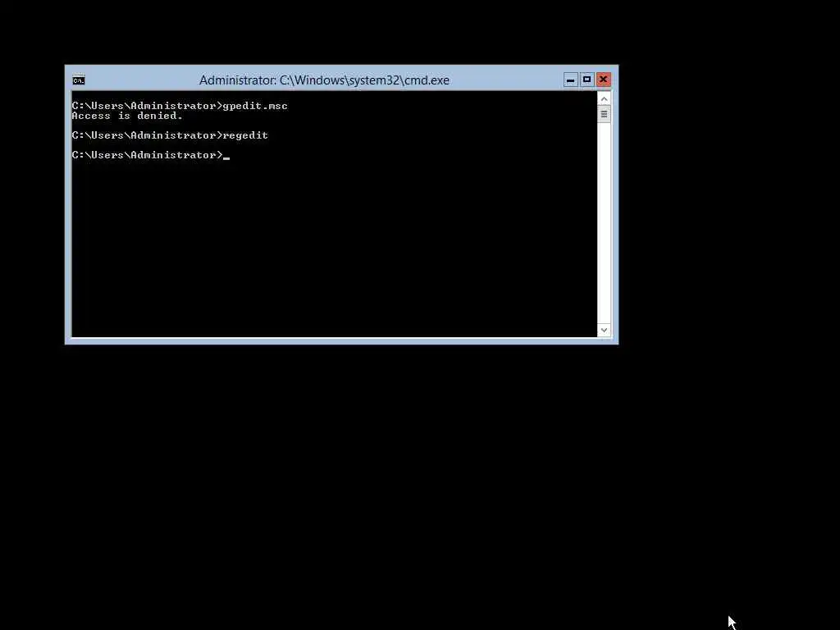Open the cmd.exe system menu icon
This screenshot has width=840, height=630.
79,80
